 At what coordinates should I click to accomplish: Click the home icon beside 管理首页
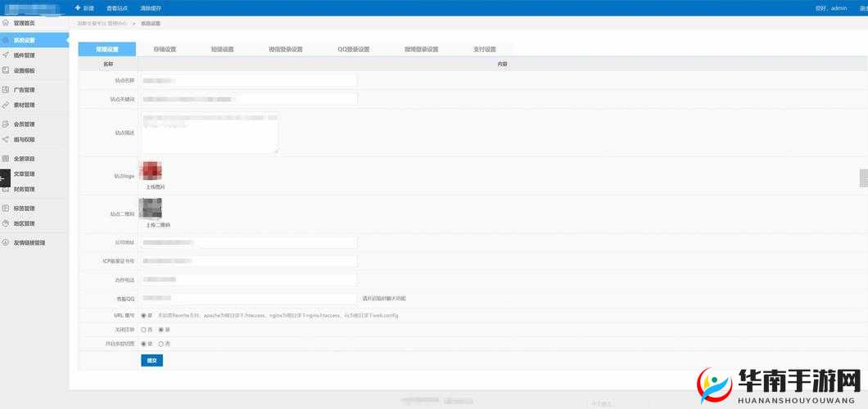(x=6, y=23)
